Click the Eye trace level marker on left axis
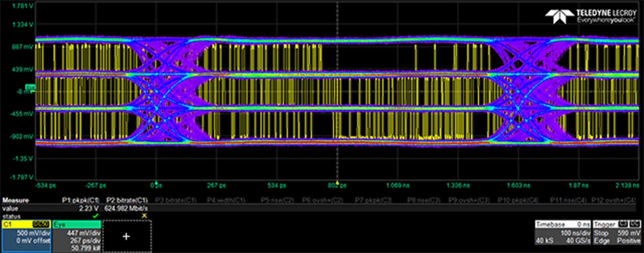 click(30, 87)
